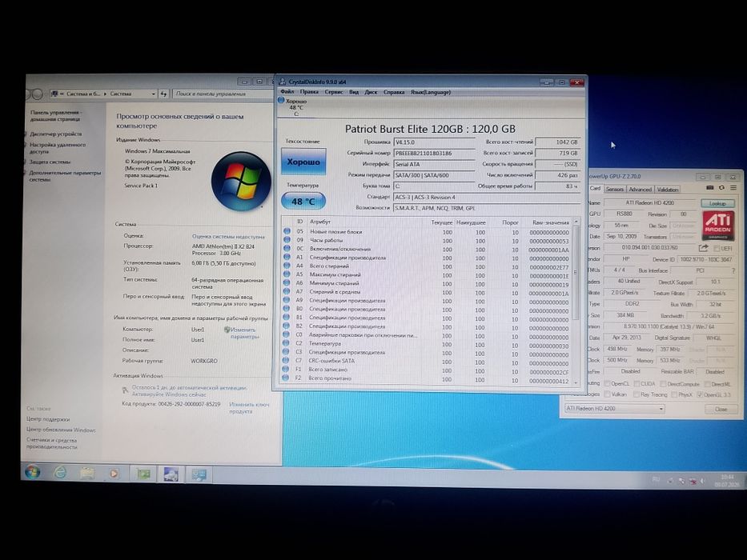Open Диспетчер устройств link in System window
The image size is (747, 560).
tap(55, 134)
